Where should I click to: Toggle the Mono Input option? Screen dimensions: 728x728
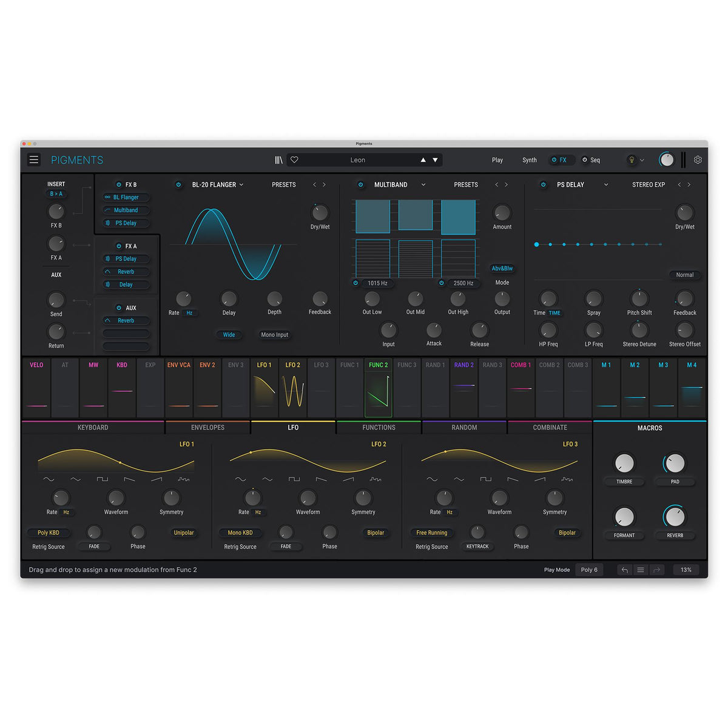274,335
